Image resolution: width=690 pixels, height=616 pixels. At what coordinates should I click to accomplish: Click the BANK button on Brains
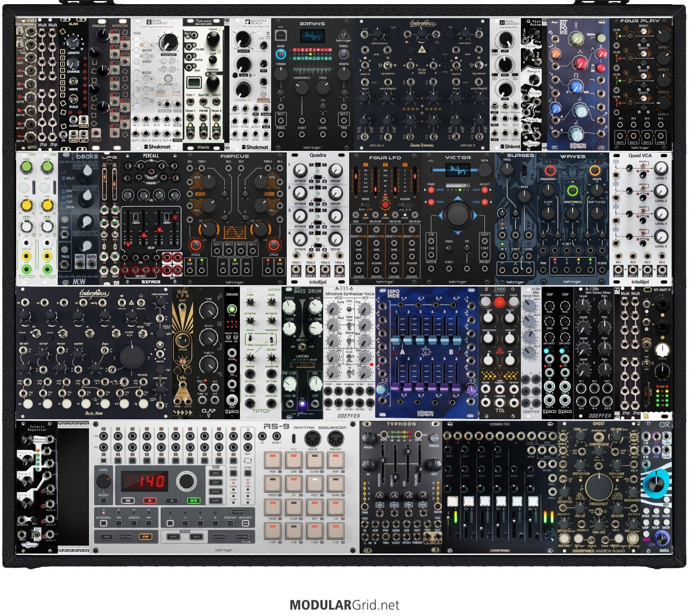pyautogui.click(x=281, y=54)
